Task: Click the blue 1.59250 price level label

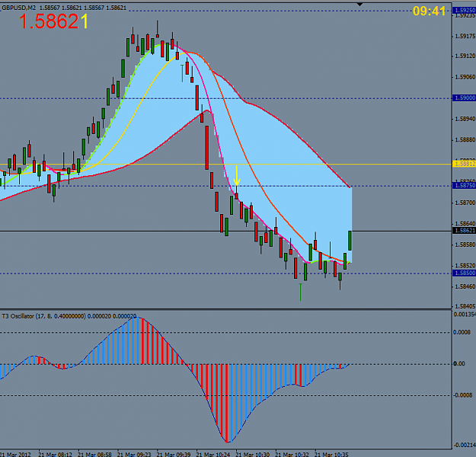Action: pos(464,11)
